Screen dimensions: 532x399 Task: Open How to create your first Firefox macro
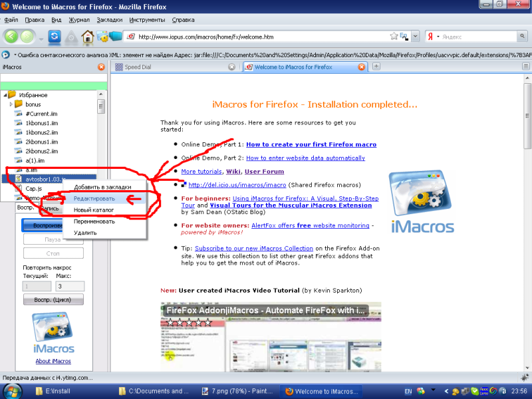311,144
